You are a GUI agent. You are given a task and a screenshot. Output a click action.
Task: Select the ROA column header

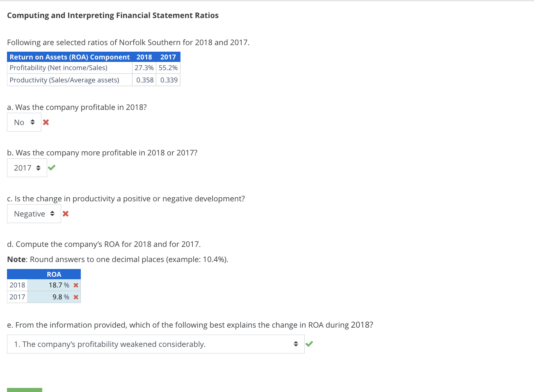click(54, 274)
